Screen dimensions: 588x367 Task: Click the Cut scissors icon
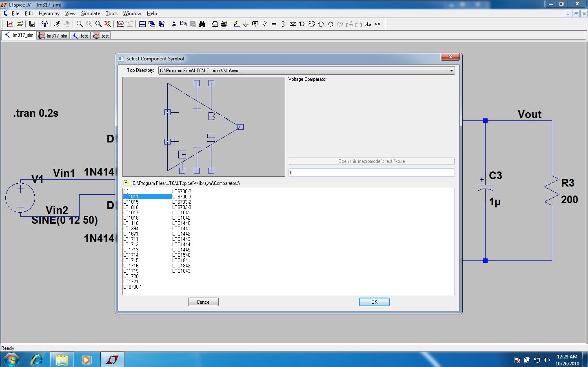[x=174, y=24]
